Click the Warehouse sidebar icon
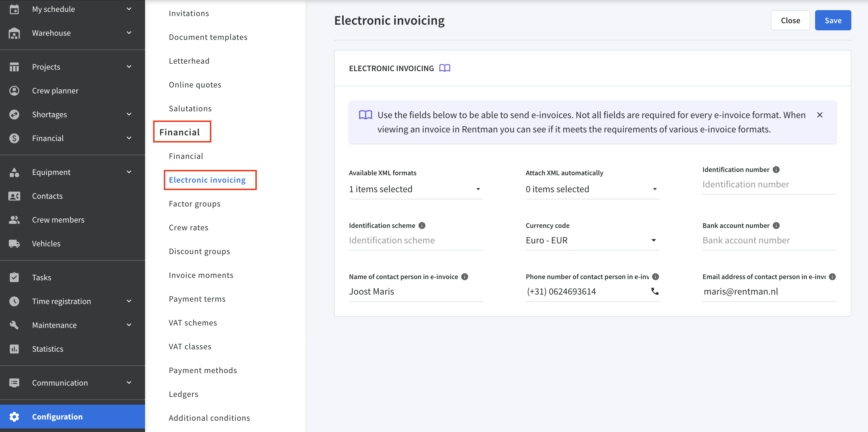The height and width of the screenshot is (432, 868). click(x=14, y=33)
